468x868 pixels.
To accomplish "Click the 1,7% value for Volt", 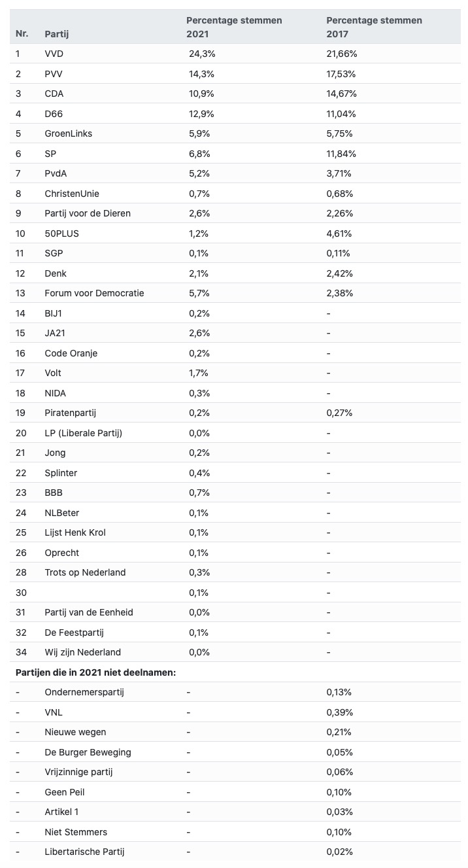I will click(x=199, y=373).
